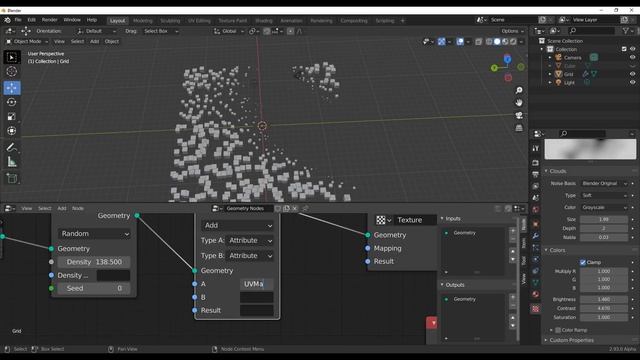Click the outliner filter funnel icon
The height and width of the screenshot is (360, 640).
pos(625,31)
